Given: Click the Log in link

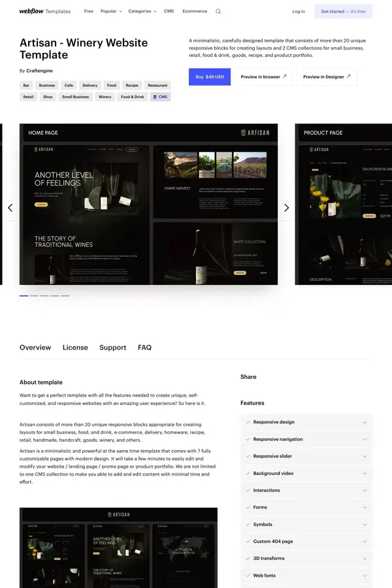Looking at the screenshot, I should coord(299,12).
